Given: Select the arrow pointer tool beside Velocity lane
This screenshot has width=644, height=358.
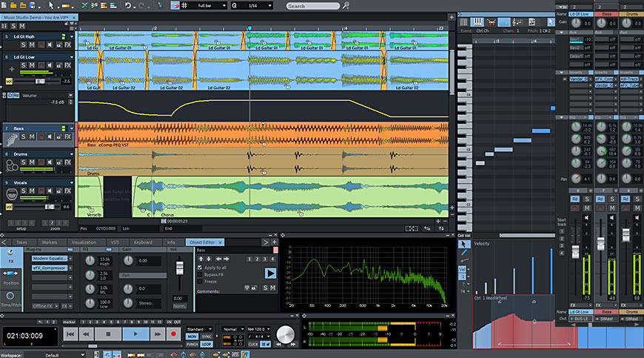Looking at the screenshot, I should tap(463, 245).
